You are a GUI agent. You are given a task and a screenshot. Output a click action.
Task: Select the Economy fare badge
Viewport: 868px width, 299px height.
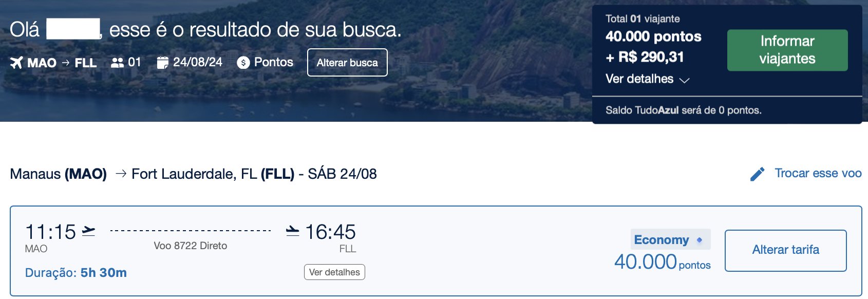[x=671, y=239]
